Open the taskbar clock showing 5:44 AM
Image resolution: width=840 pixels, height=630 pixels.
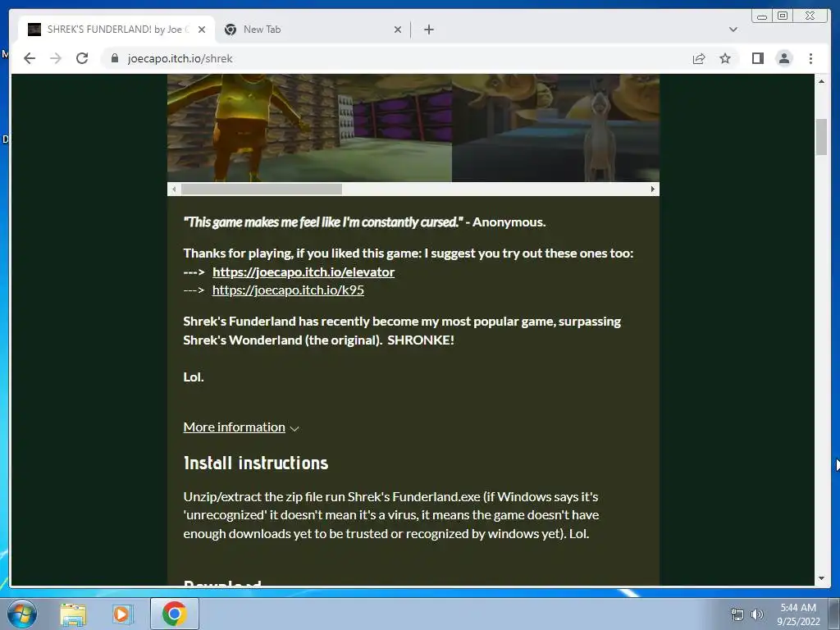798,614
